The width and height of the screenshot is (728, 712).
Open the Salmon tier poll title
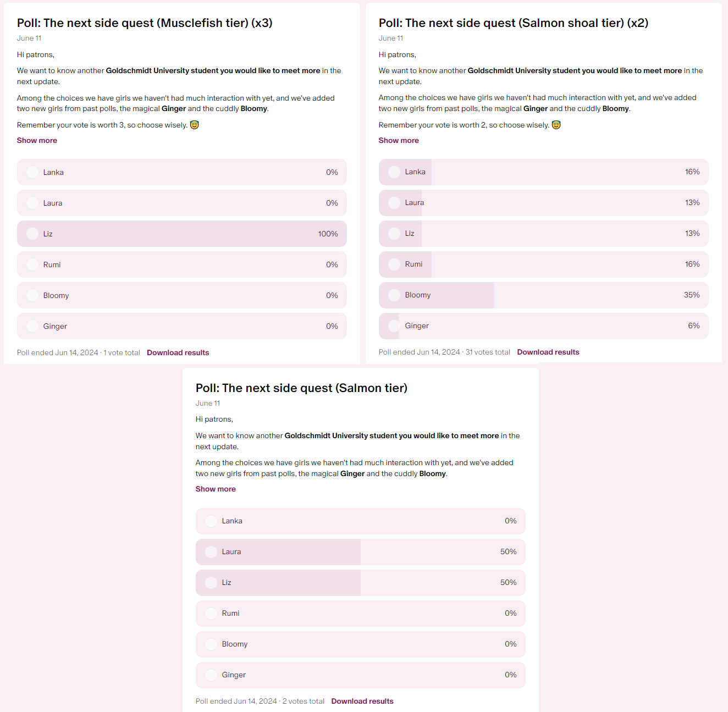pos(301,388)
